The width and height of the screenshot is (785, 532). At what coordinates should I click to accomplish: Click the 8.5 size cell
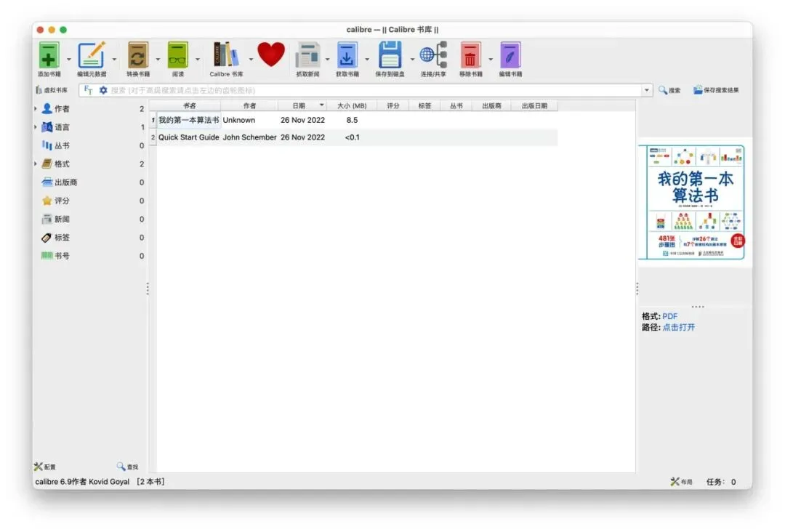352,120
